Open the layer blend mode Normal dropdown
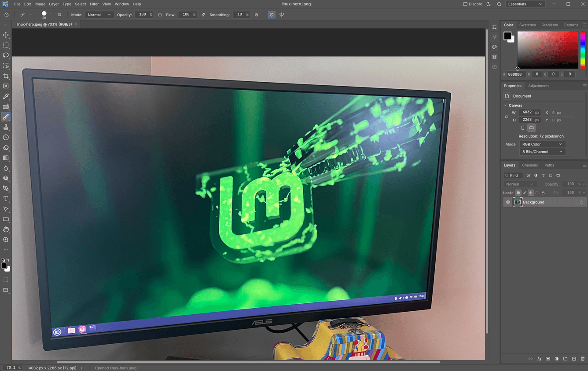Image resolution: width=588 pixels, height=371 pixels. click(520, 184)
